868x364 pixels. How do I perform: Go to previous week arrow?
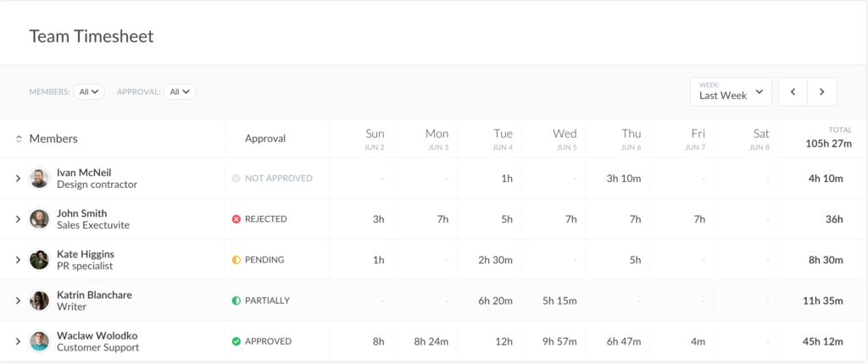[x=793, y=91]
